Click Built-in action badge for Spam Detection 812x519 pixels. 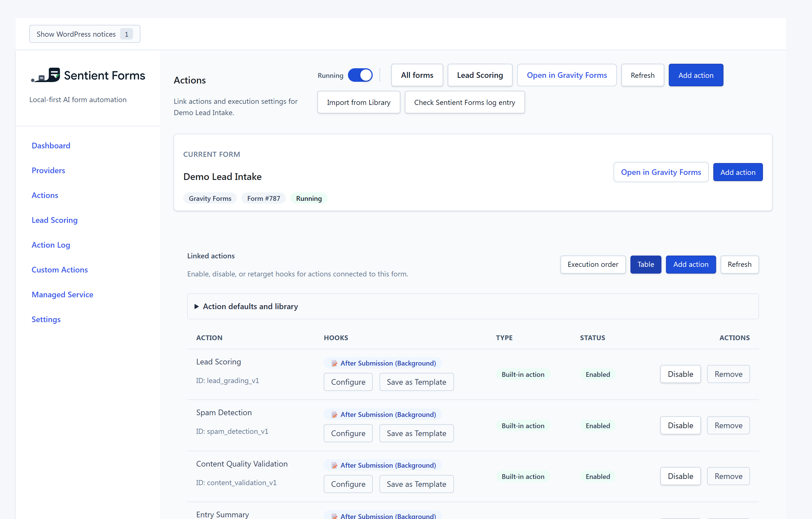pyautogui.click(x=523, y=426)
